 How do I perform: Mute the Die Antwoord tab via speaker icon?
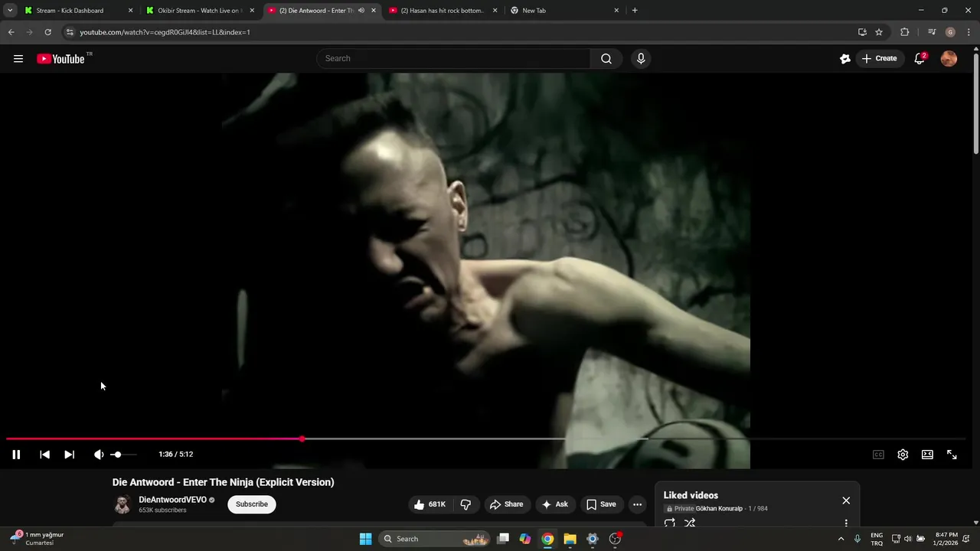point(361,11)
